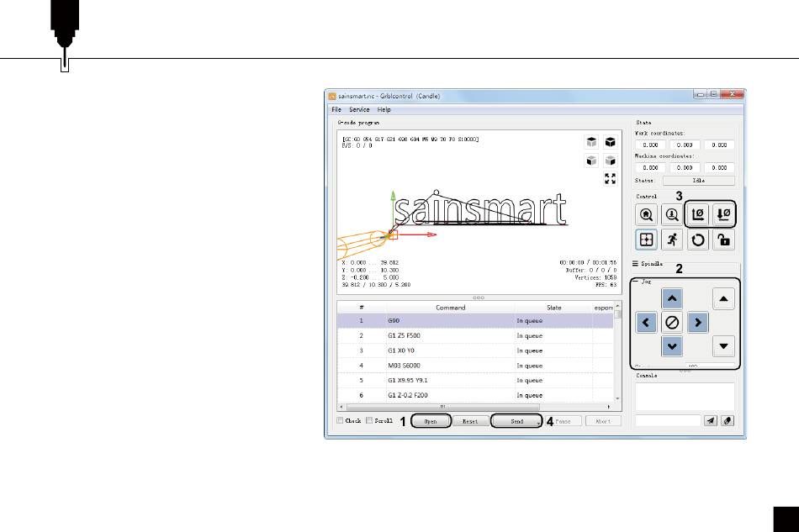Image resolution: width=799 pixels, height=532 pixels.
Task: Click the Open file button
Action: pyautogui.click(x=431, y=421)
